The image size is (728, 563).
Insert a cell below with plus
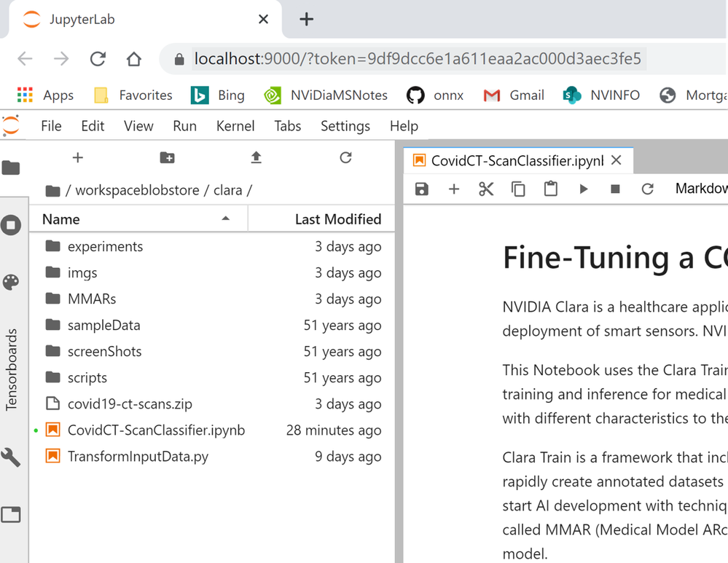454,189
